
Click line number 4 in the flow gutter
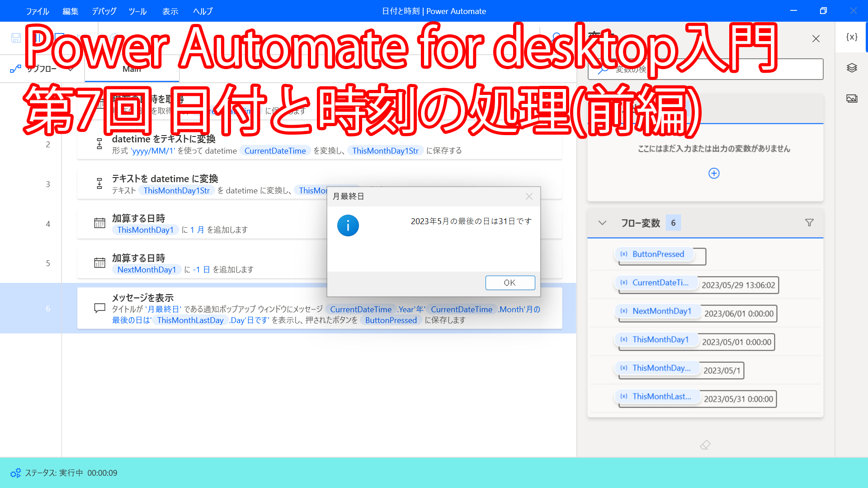[x=48, y=224]
